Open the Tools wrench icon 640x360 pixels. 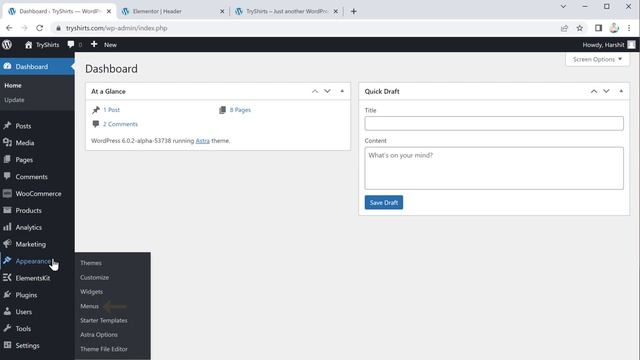7,328
